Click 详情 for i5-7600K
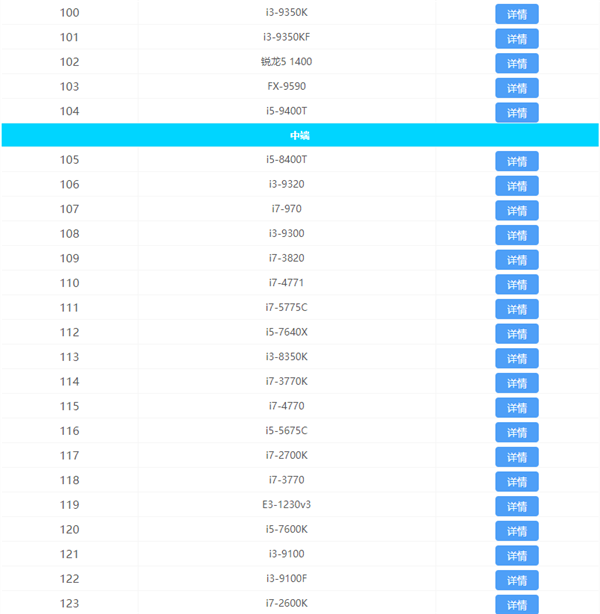Screen dimensions: 600x614 click(x=516, y=531)
